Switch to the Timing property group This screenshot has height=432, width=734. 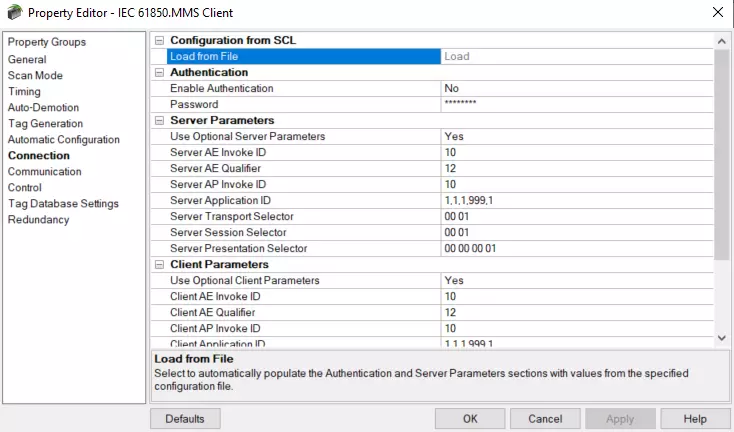click(24, 92)
